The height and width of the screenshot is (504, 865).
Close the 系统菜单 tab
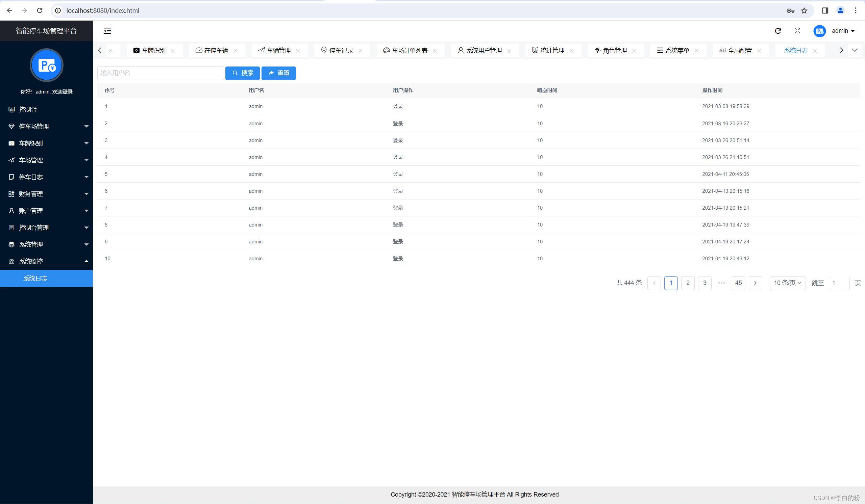[x=696, y=51]
